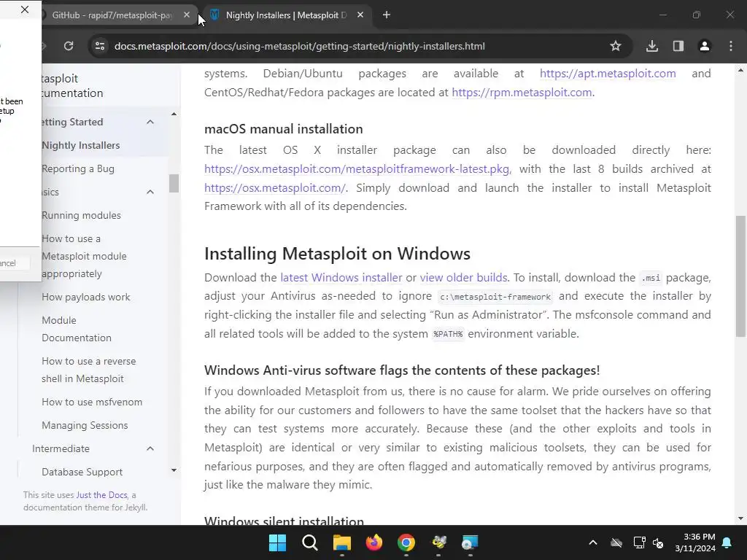The width and height of the screenshot is (747, 560).
Task: Open Module Documentation page
Action: (76, 329)
